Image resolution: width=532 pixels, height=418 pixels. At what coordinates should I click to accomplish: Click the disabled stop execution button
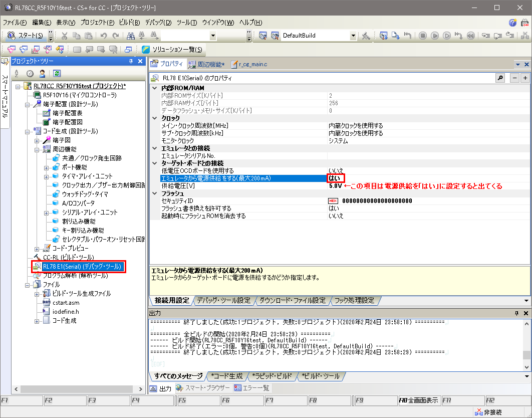[422, 36]
